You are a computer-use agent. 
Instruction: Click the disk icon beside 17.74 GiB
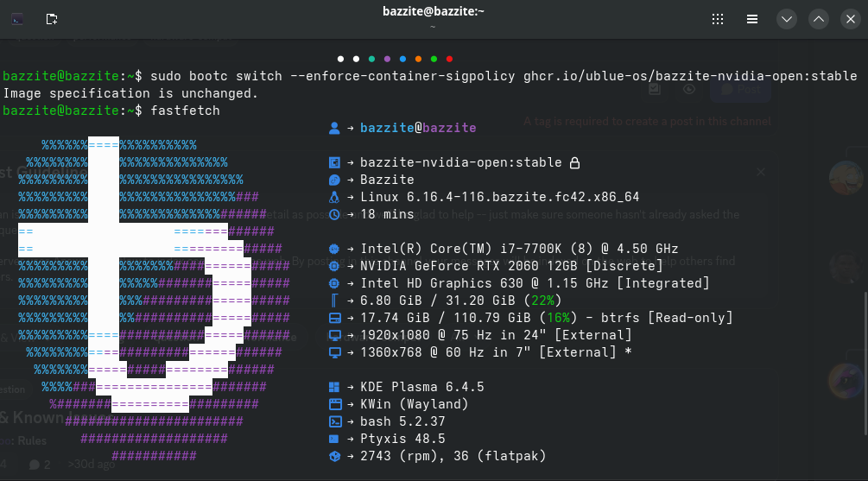tap(334, 318)
